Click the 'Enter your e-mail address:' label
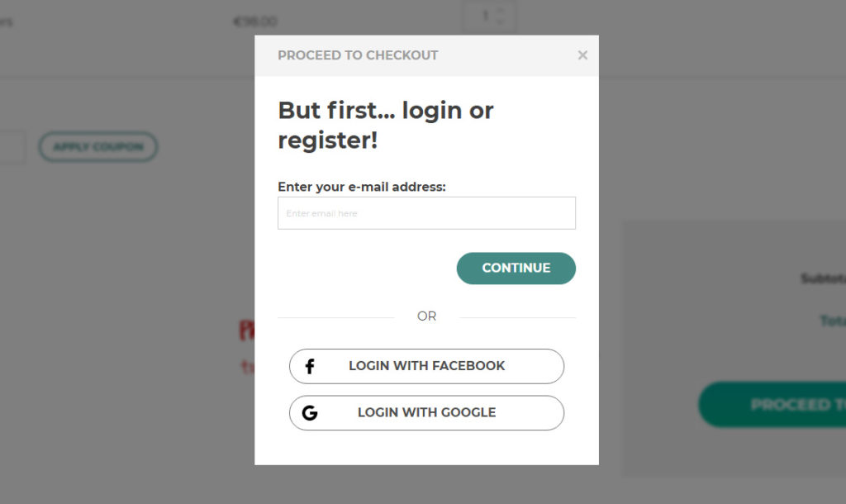The image size is (846, 504). (361, 187)
